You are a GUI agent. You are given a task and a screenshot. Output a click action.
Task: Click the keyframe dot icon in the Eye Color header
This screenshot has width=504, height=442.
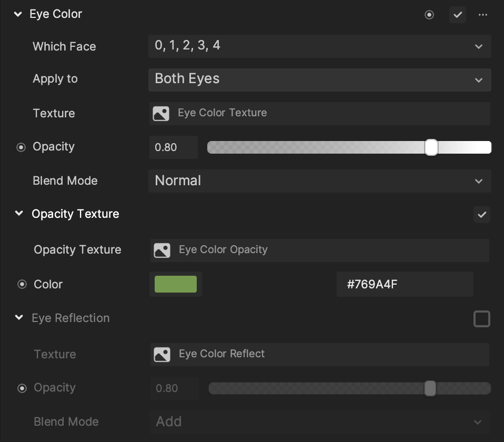click(429, 15)
